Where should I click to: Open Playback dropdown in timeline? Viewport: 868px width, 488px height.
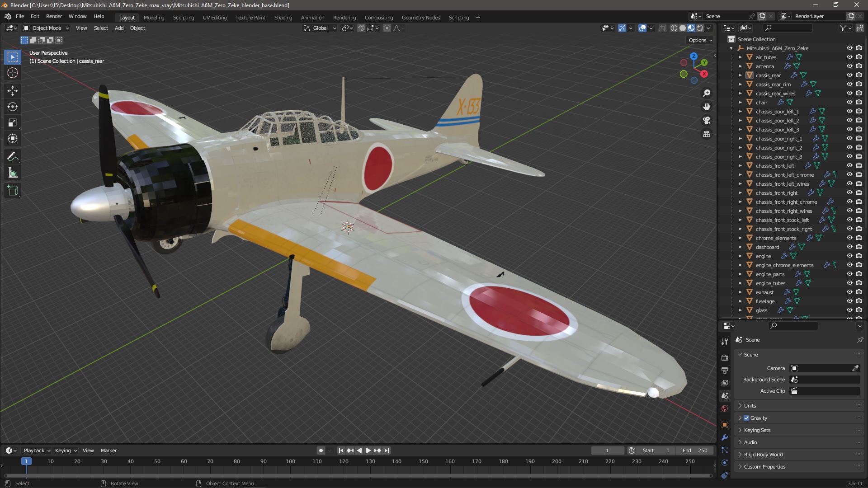37,450
